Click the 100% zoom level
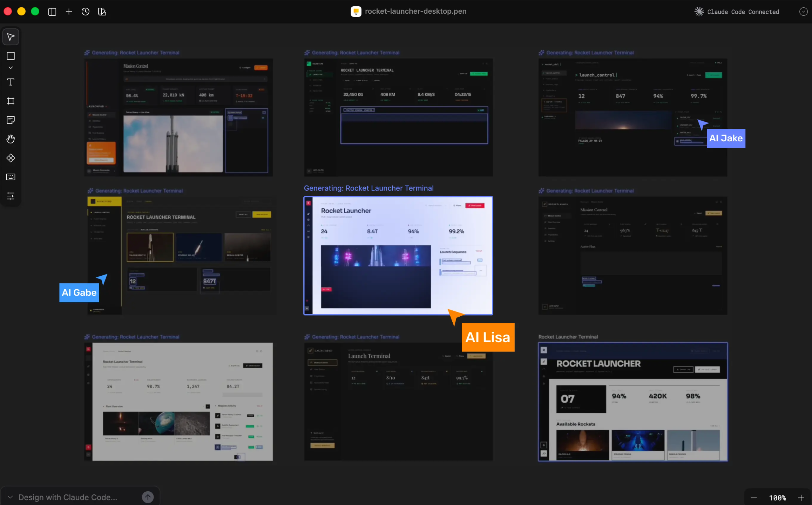812x505 pixels. 777,498
